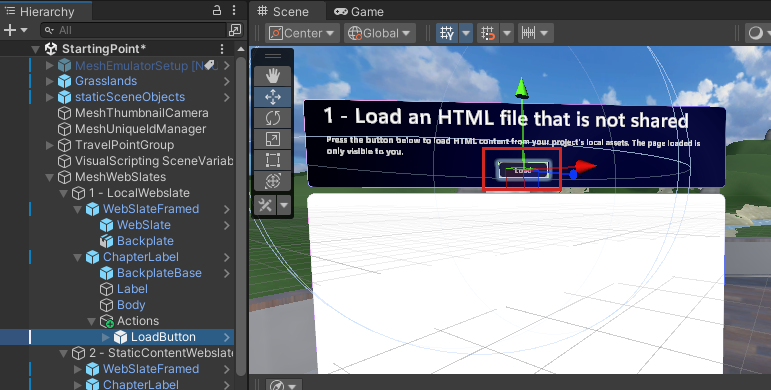771x390 pixels.
Task: Expand staticSceneObjects object
Action: (49, 97)
